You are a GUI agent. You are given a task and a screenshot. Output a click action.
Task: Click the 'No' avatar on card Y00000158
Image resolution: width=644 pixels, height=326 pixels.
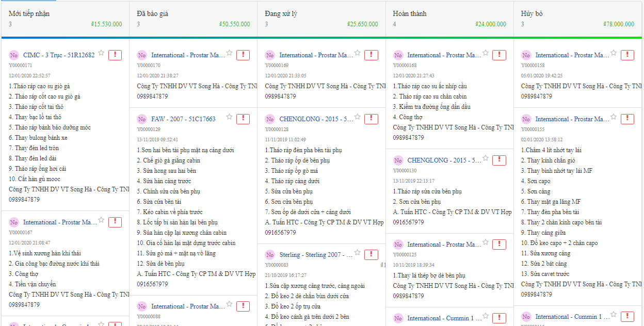point(526,55)
